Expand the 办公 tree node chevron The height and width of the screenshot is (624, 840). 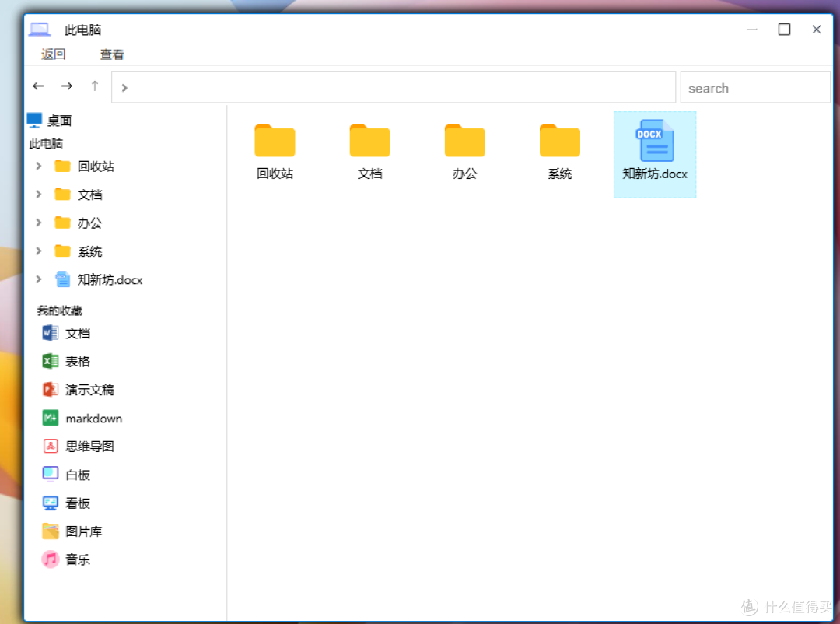(39, 223)
